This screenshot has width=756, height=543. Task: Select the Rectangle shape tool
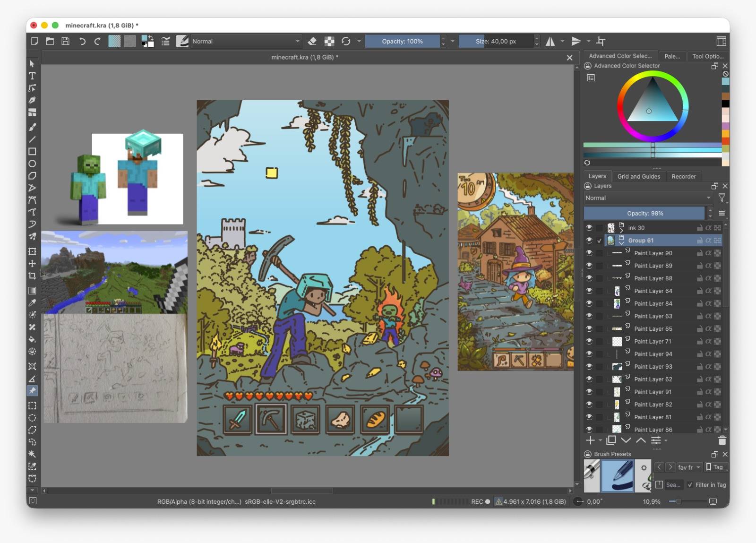click(32, 151)
